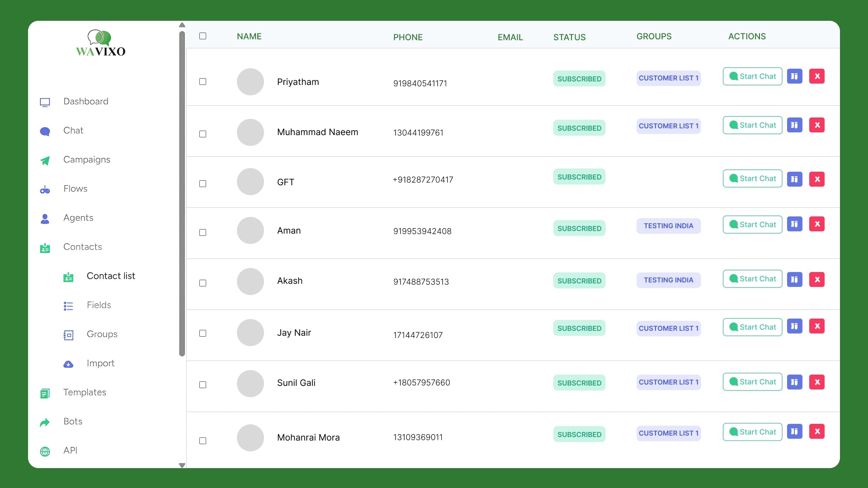Select the API globe icon
Viewport: 868px width, 488px height.
(x=45, y=451)
